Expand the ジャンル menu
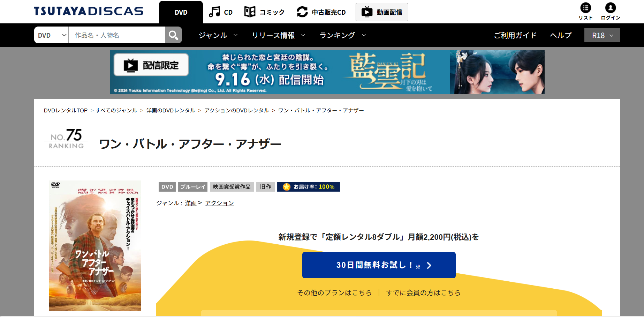The image size is (644, 318). click(218, 35)
